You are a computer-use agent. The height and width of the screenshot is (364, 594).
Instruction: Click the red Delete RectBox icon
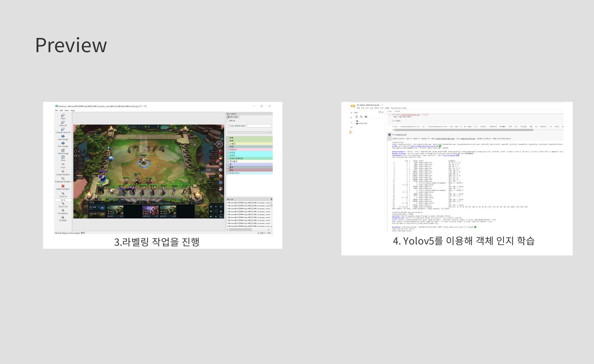click(x=63, y=186)
